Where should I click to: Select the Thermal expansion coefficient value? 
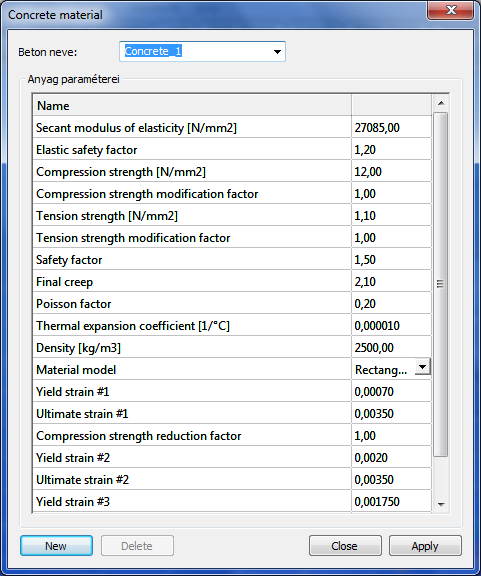coord(391,326)
